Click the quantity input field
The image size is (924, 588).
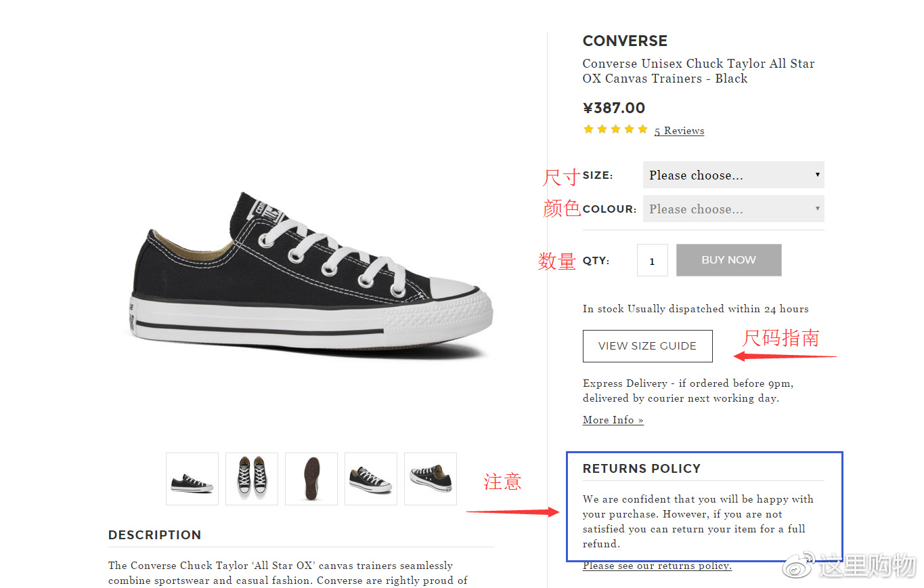click(x=652, y=261)
